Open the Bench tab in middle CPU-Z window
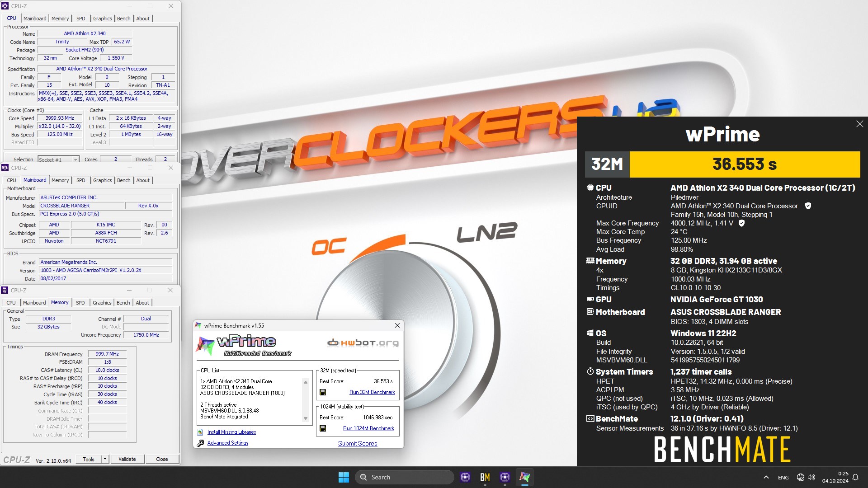Image resolution: width=868 pixels, height=488 pixels. click(x=123, y=180)
